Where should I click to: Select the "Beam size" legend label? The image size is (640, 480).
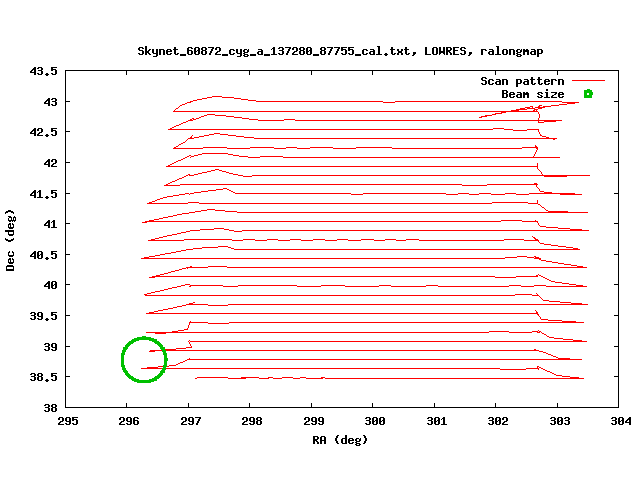[533, 94]
